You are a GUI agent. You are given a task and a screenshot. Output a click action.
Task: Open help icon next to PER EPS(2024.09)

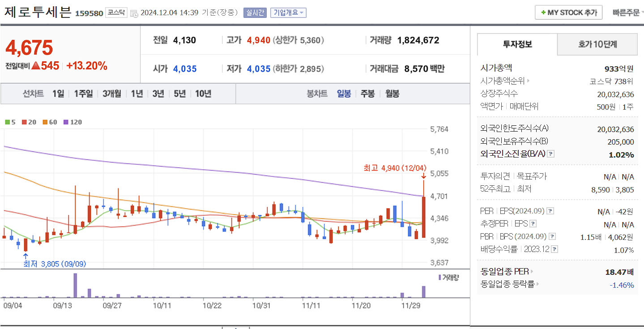click(x=550, y=211)
